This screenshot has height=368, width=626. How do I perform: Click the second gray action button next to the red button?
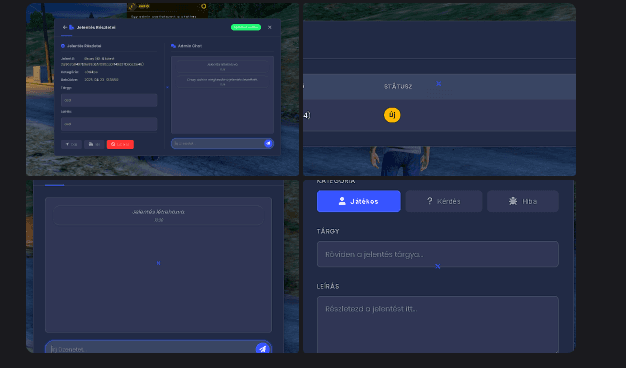click(x=94, y=144)
